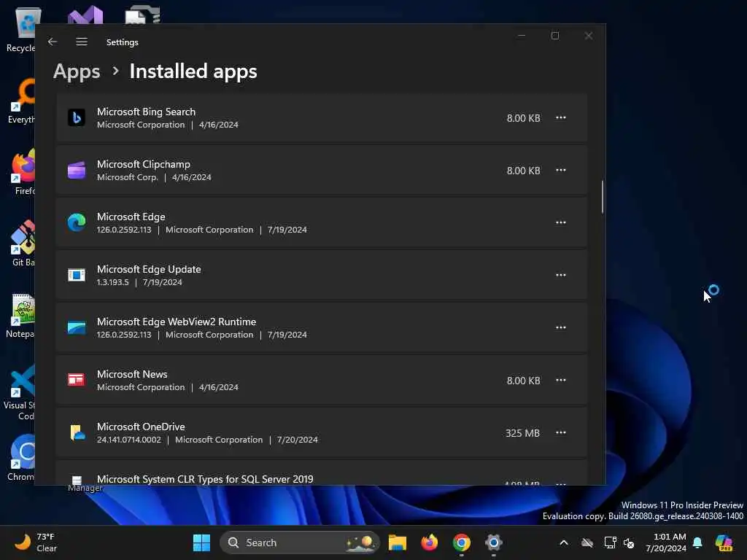Minimize the Settings window
Viewport: 747px width, 560px height.
pyautogui.click(x=522, y=36)
